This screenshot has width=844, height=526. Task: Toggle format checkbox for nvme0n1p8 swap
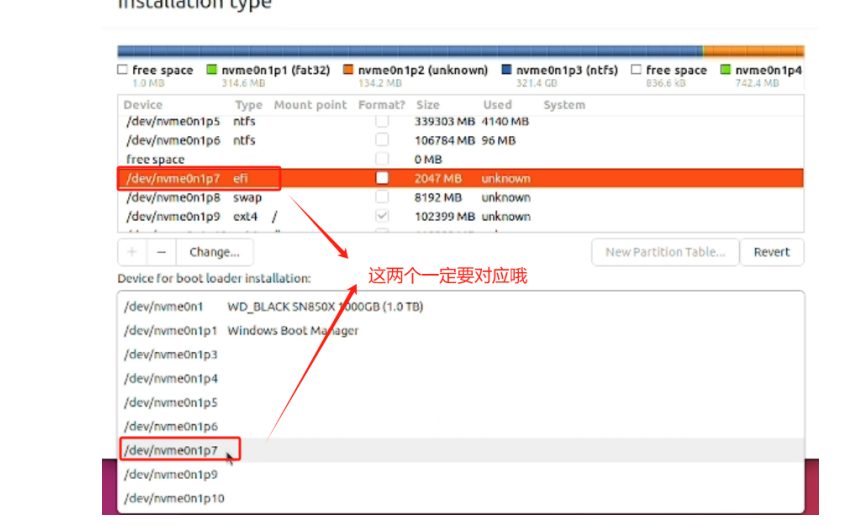click(382, 197)
